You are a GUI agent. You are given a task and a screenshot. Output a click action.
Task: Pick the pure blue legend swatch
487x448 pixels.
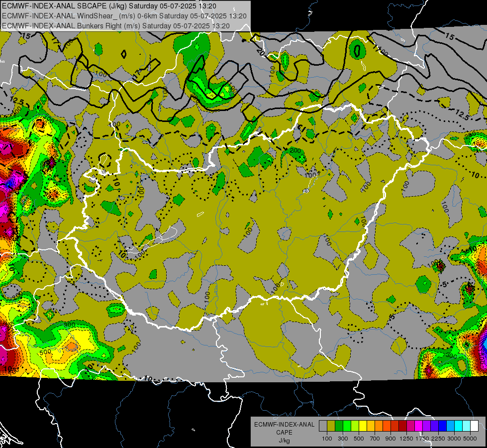point(442,426)
